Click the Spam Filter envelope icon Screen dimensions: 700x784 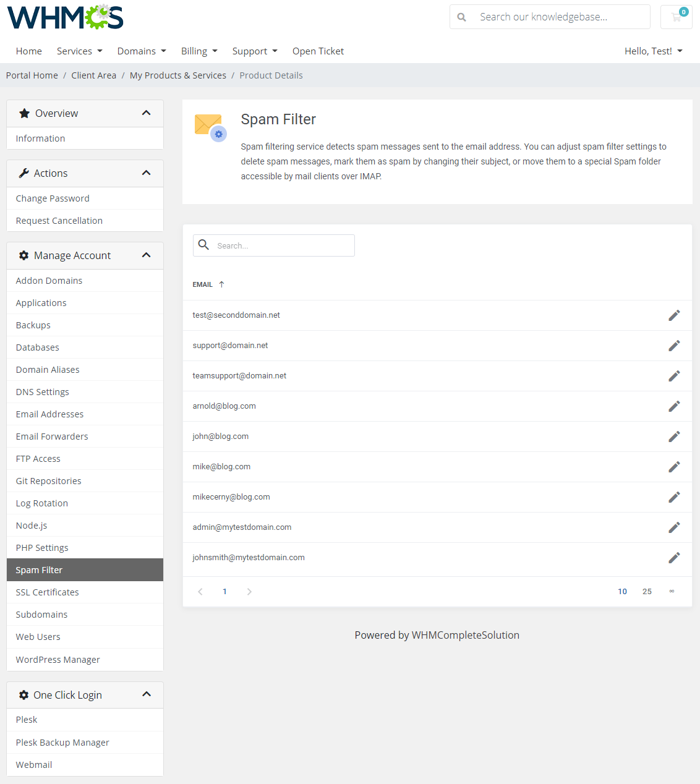(210, 127)
